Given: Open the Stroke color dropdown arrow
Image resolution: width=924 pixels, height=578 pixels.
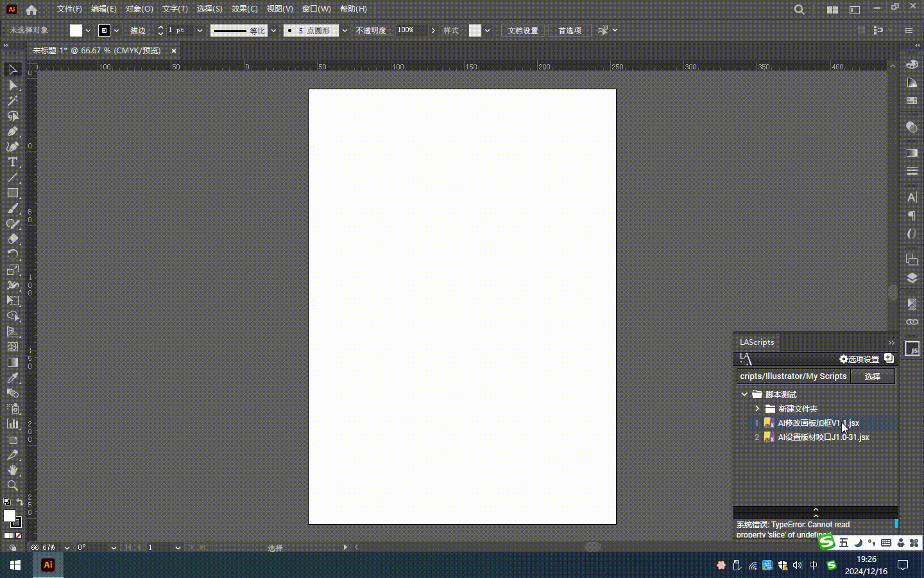Looking at the screenshot, I should (x=116, y=30).
